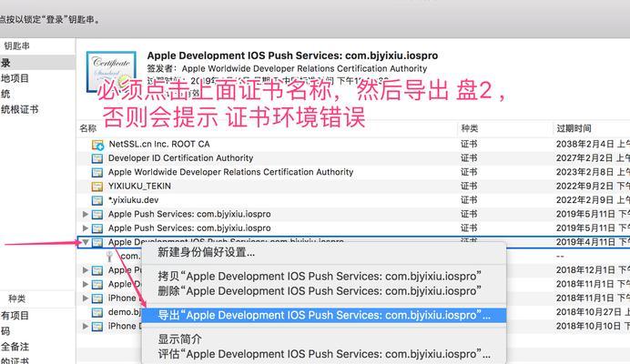Click the 2022年2月9日 expiry date cell
630x364 pixels.
593,200
